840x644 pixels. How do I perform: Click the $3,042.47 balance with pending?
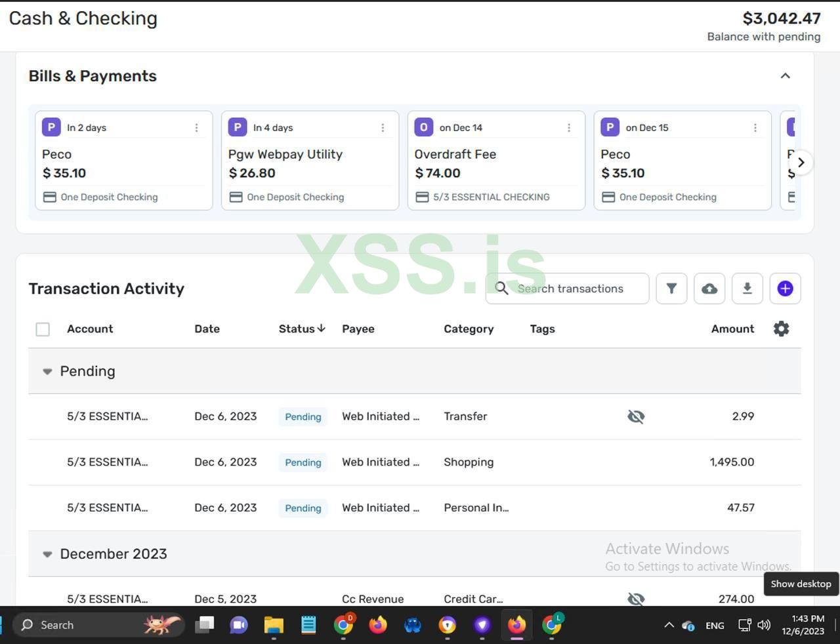(x=782, y=18)
